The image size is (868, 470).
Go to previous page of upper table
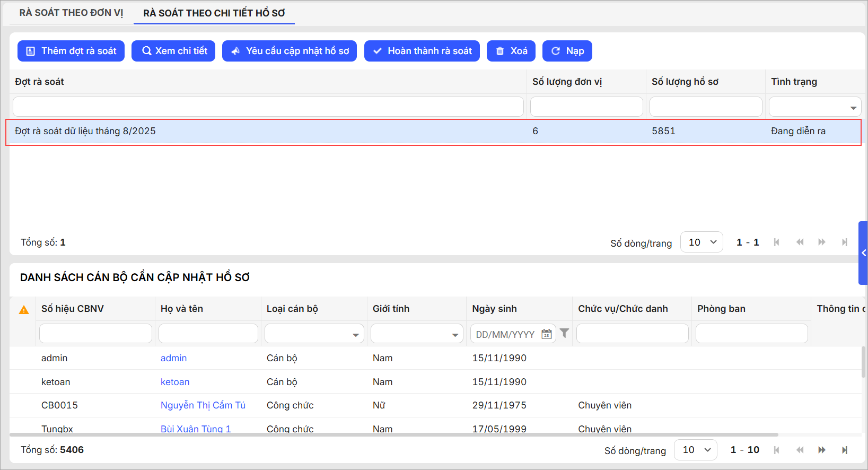(800, 242)
